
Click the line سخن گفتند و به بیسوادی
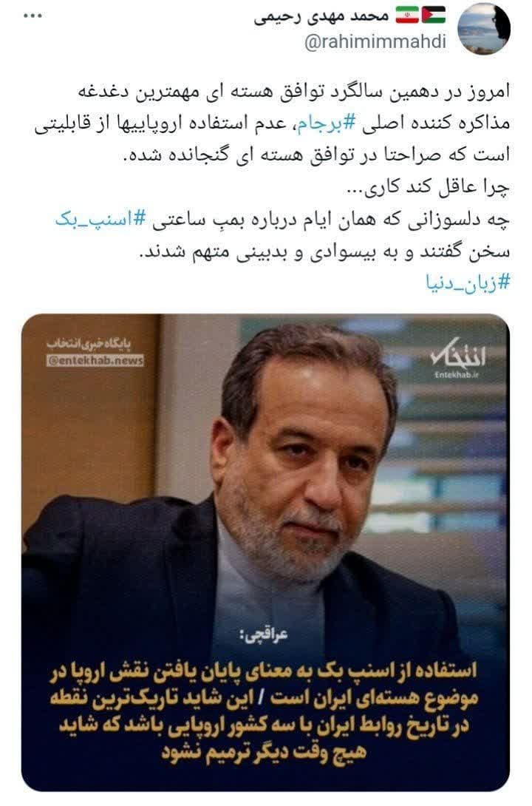[x=325, y=252]
